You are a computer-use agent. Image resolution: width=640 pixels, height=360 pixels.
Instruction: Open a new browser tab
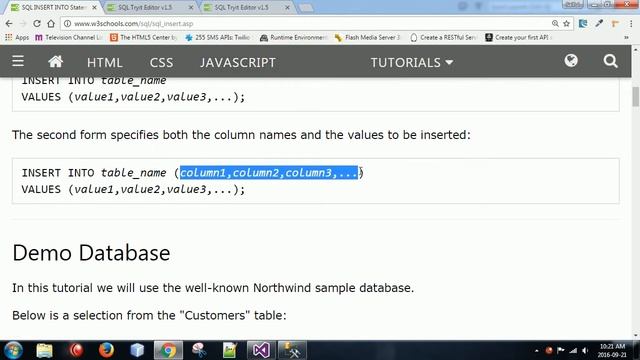(306, 8)
